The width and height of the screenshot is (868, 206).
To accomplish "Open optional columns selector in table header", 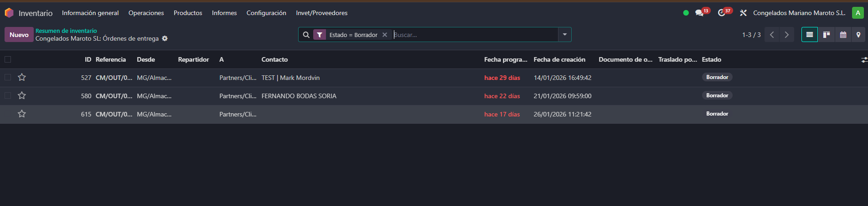I will tap(864, 60).
